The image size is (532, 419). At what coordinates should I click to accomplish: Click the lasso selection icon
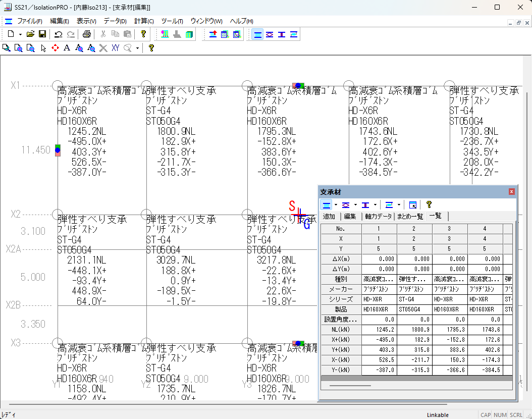tap(128, 48)
